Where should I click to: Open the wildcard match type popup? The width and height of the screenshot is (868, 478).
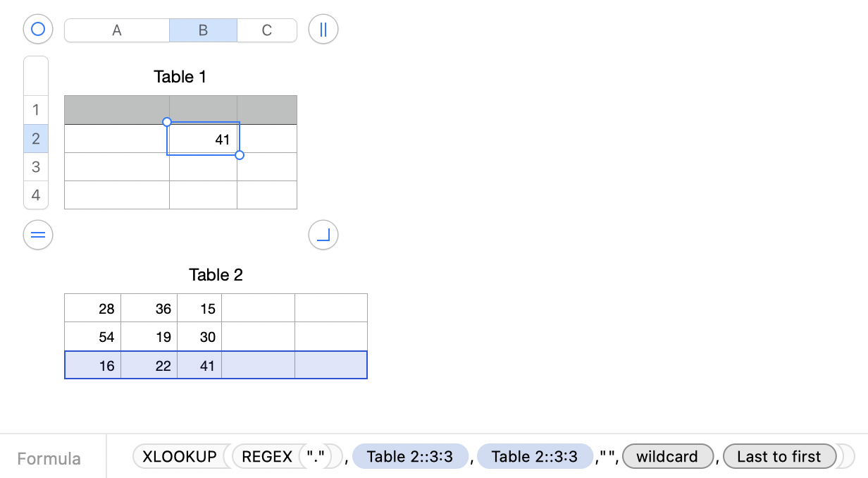pos(666,457)
